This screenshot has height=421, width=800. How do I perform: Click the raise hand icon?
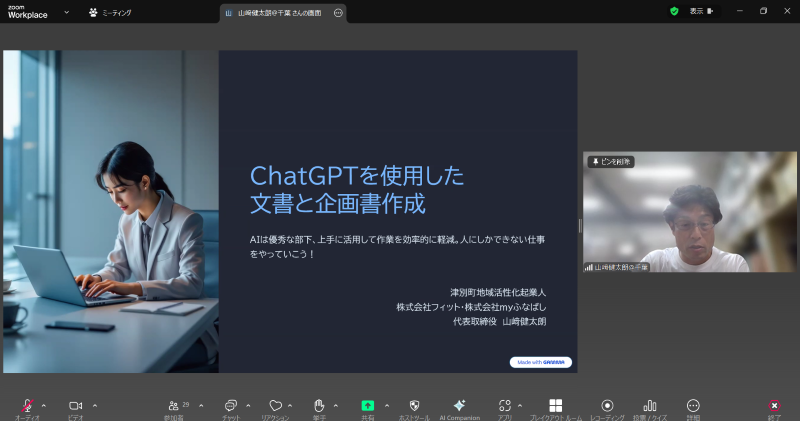coord(319,405)
